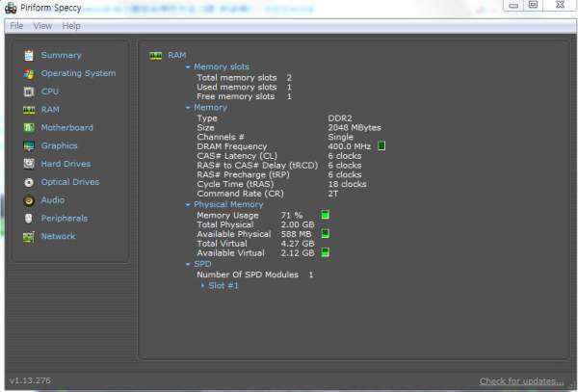Select the Motherboard section label
This screenshot has height=392, width=578.
67,127
